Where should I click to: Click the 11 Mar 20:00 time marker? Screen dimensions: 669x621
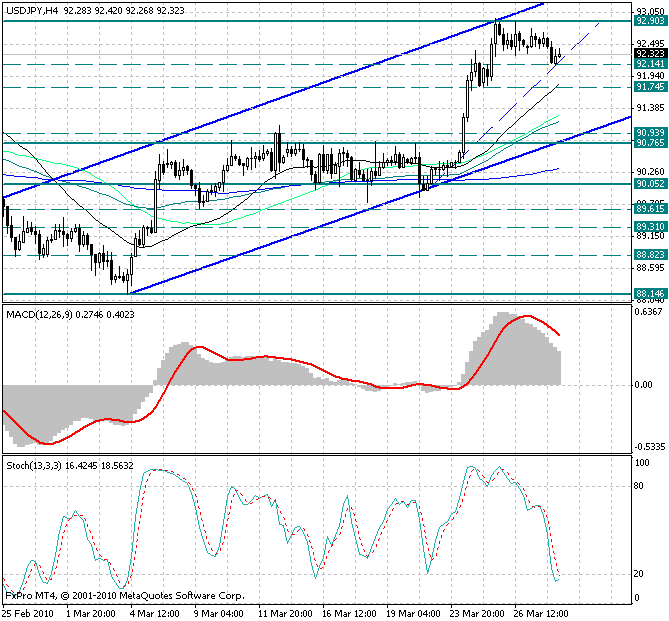click(x=287, y=613)
